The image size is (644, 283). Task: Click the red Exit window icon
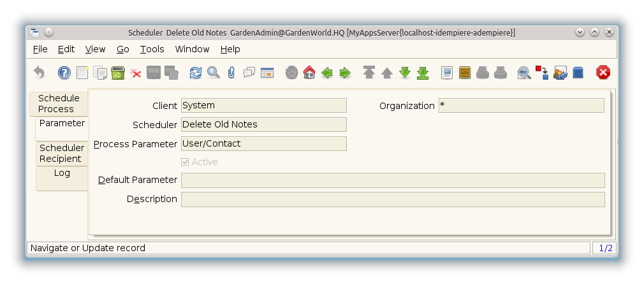[x=603, y=73]
